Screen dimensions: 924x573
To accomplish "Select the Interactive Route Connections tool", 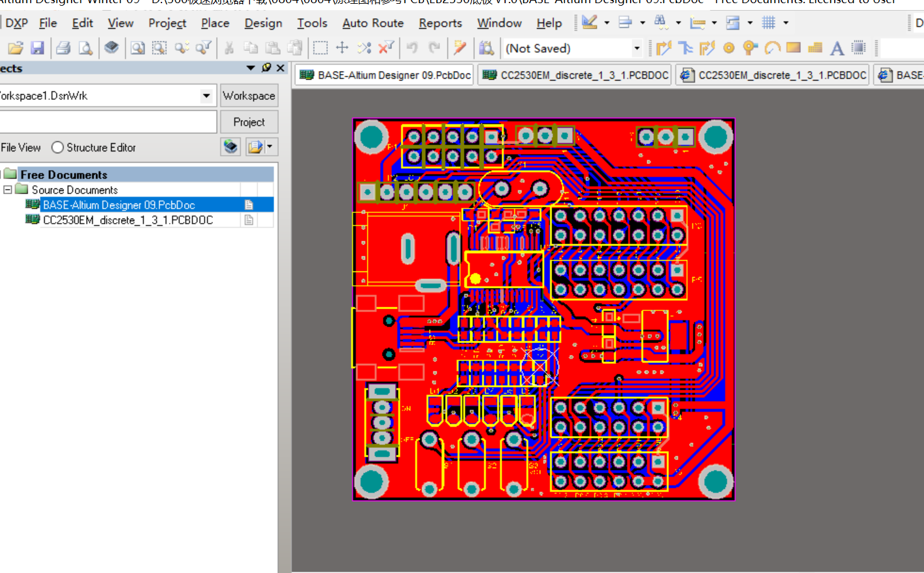I will (664, 48).
